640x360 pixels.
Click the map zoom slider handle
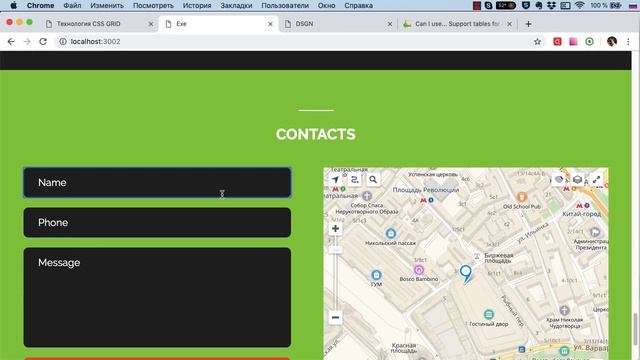coord(335,249)
